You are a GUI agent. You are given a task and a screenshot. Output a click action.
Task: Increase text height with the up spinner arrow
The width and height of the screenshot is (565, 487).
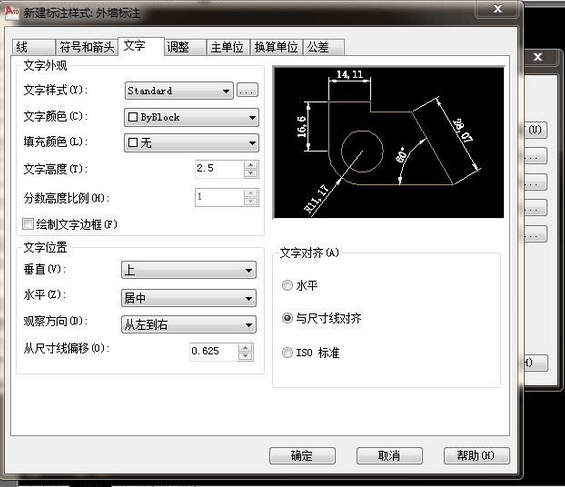(251, 165)
